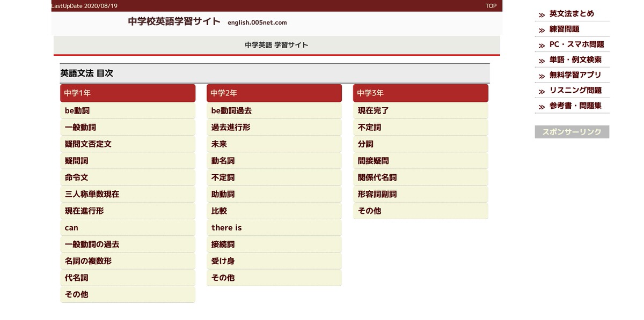This screenshot has height=320, width=644.
Task: Open the 英語文法 目次 section heading
Action: tap(87, 73)
